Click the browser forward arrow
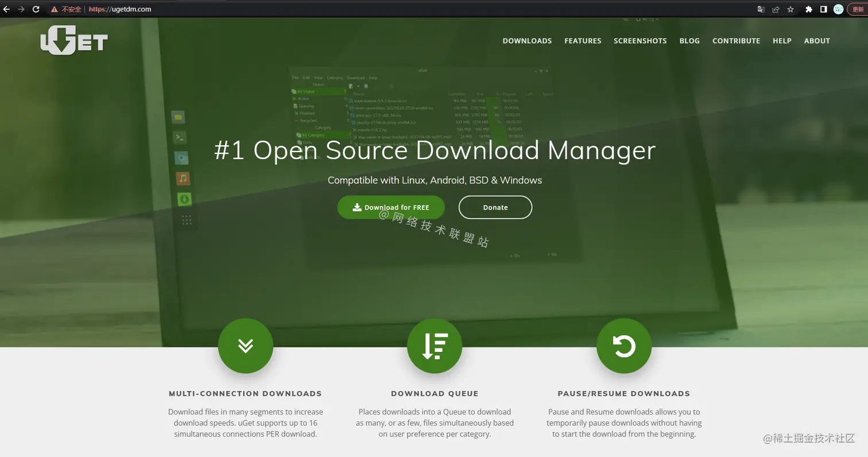The width and height of the screenshot is (868, 457). pyautogui.click(x=21, y=9)
